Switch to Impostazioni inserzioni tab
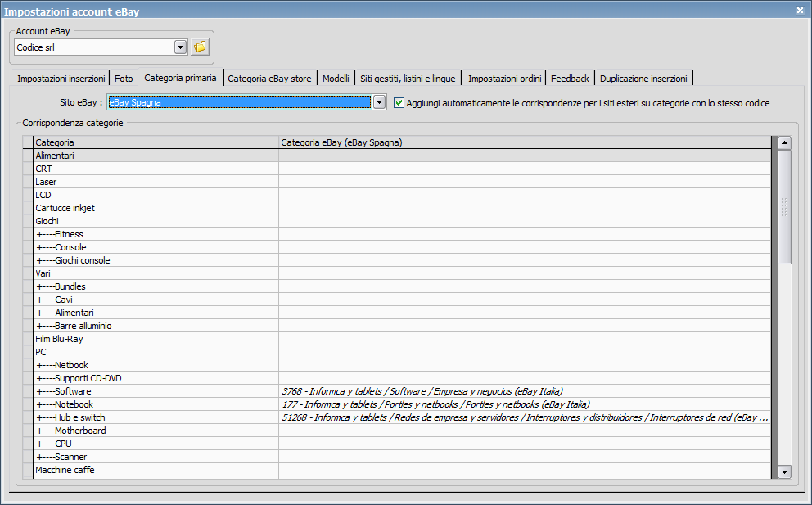The height and width of the screenshot is (505, 812). coord(61,79)
